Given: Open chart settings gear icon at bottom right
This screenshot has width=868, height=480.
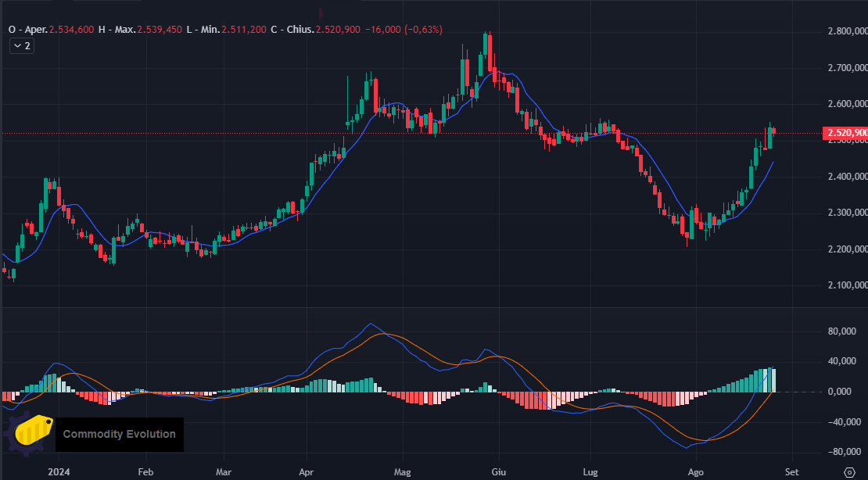Looking at the screenshot, I should 850,472.
